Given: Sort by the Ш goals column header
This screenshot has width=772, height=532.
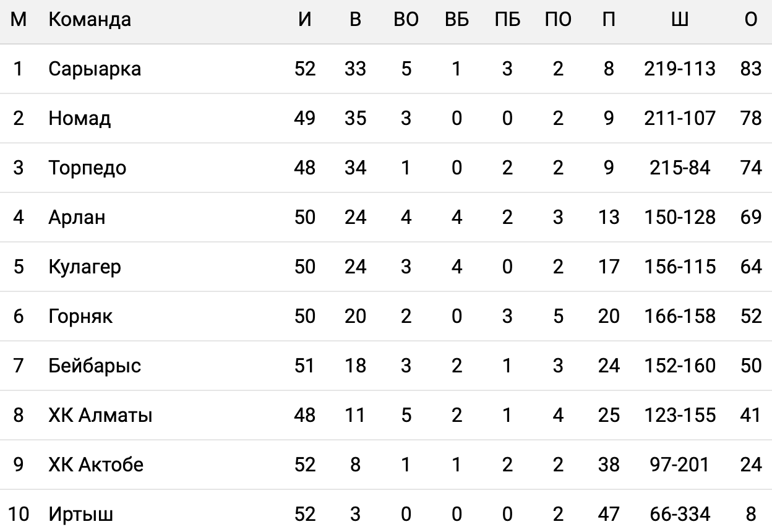Looking at the screenshot, I should point(679,20).
